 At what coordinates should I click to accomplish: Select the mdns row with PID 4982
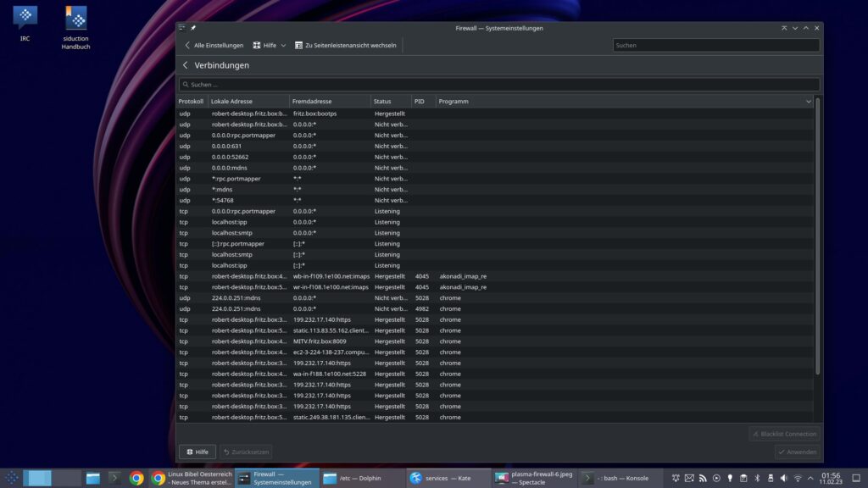495,308
